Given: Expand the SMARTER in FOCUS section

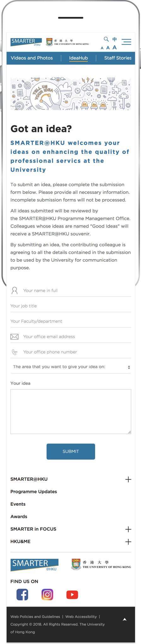Looking at the screenshot, I should pos(128,529).
